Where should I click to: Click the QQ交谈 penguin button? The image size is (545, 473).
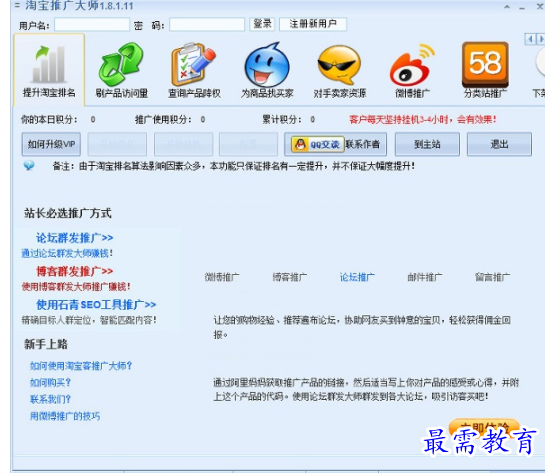pyautogui.click(x=317, y=144)
